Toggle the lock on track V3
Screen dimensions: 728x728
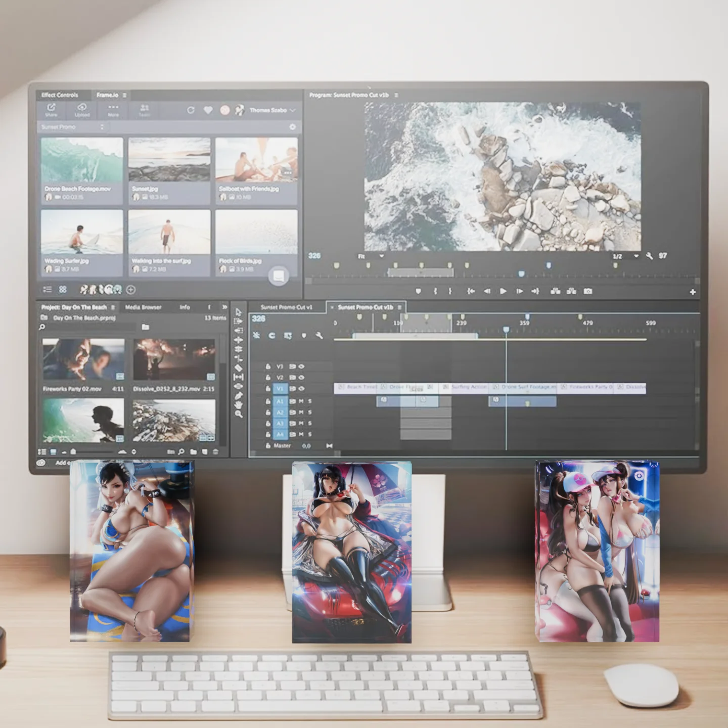pos(268,366)
